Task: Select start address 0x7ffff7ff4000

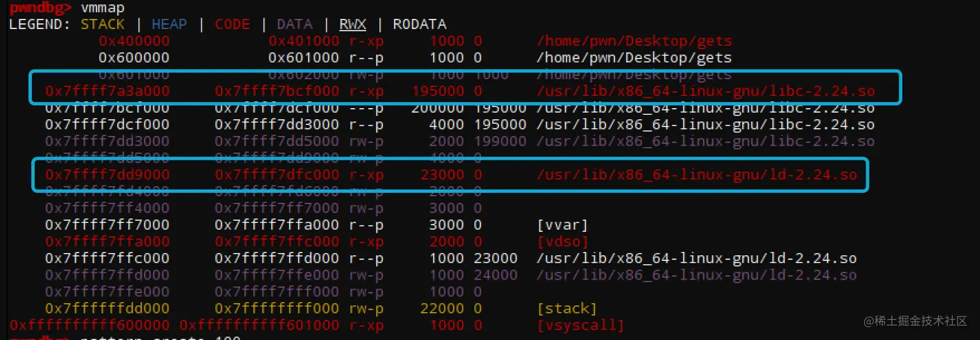Action: pyautogui.click(x=108, y=209)
